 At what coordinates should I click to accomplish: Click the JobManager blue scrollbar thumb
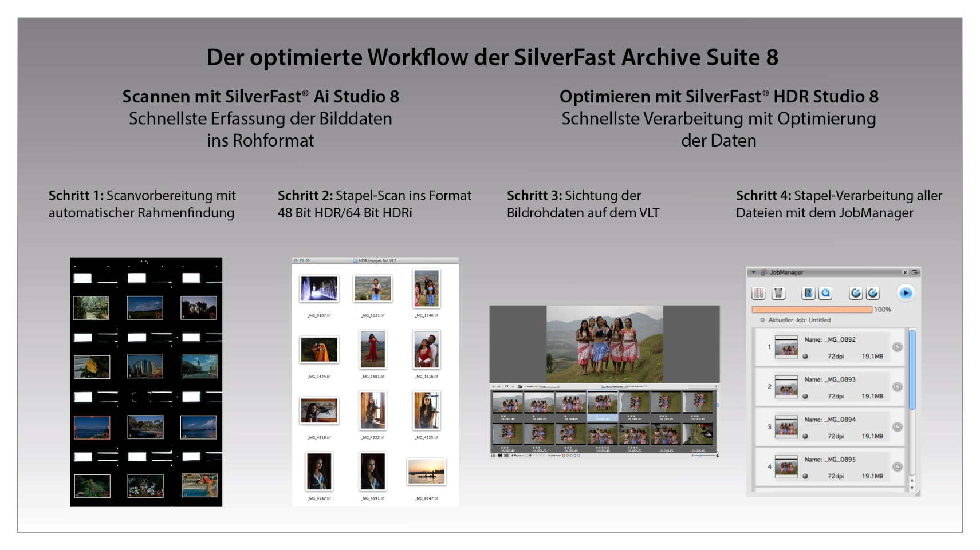[912, 369]
